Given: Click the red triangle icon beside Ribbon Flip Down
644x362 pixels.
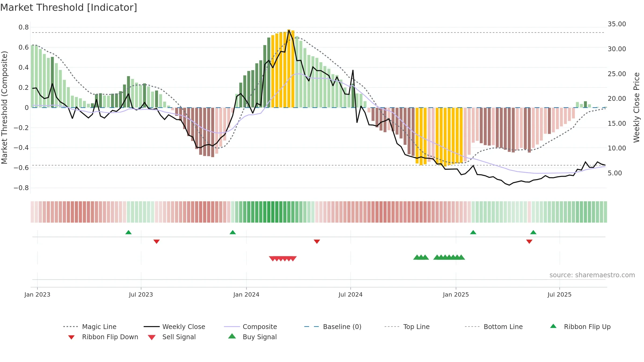Looking at the screenshot, I should (71, 337).
